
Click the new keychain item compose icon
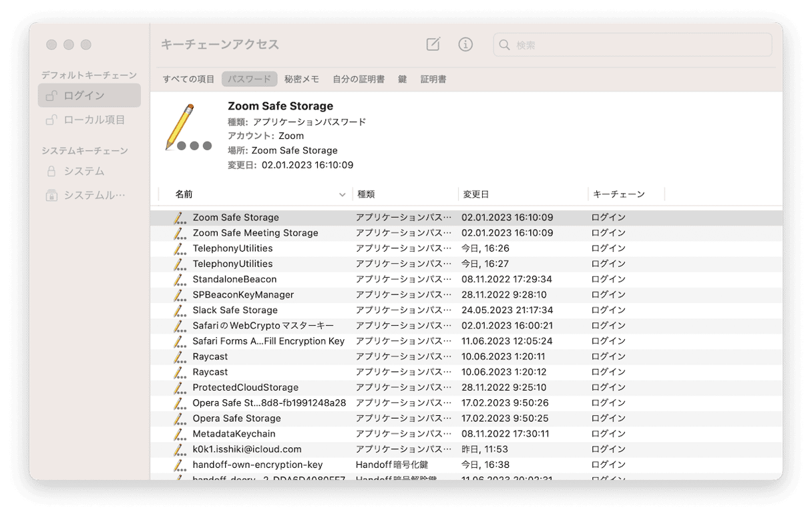(x=433, y=45)
